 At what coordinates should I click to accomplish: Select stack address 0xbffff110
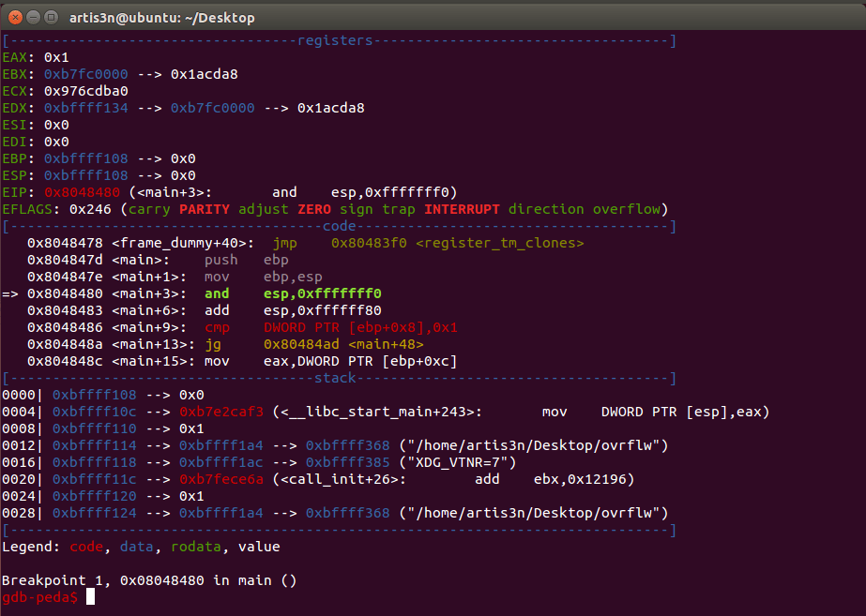[95, 428]
